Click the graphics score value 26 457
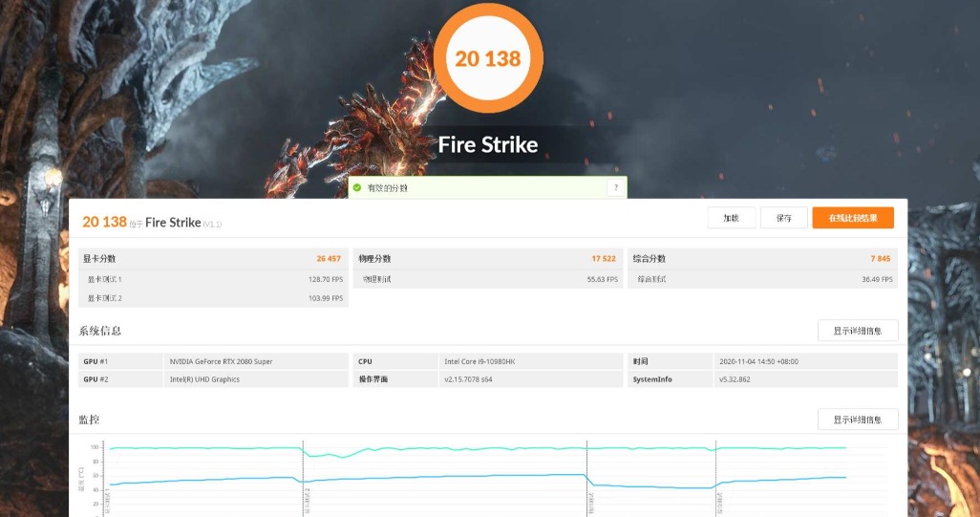This screenshot has height=517, width=980. point(329,259)
